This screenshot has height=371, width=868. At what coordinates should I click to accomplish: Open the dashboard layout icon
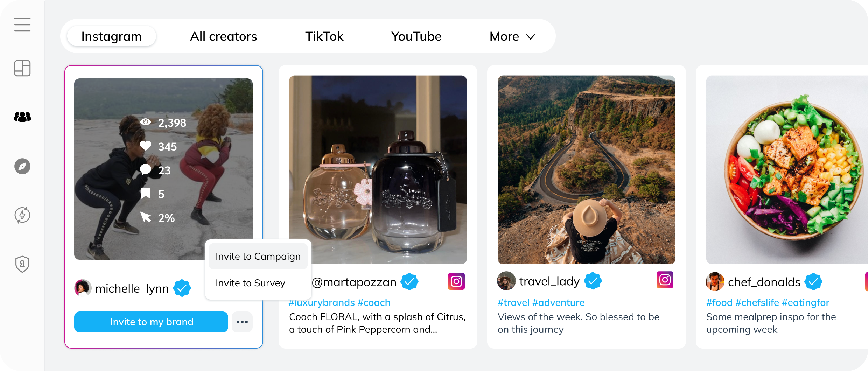(22, 68)
